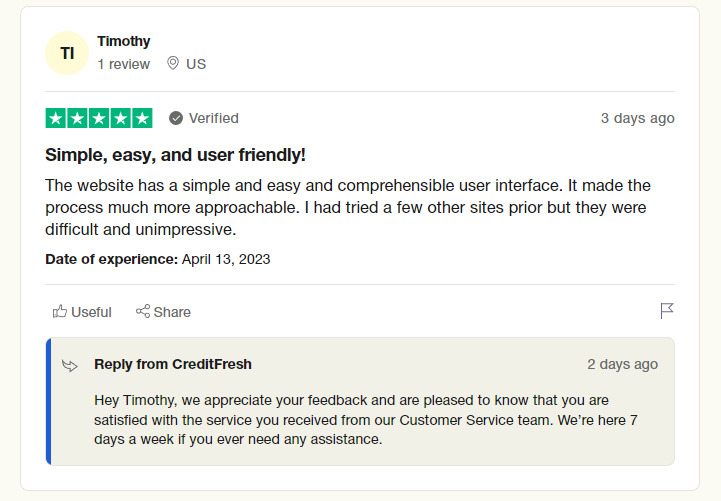The image size is (721, 501).
Task: Click the Share icon
Action: point(143,312)
